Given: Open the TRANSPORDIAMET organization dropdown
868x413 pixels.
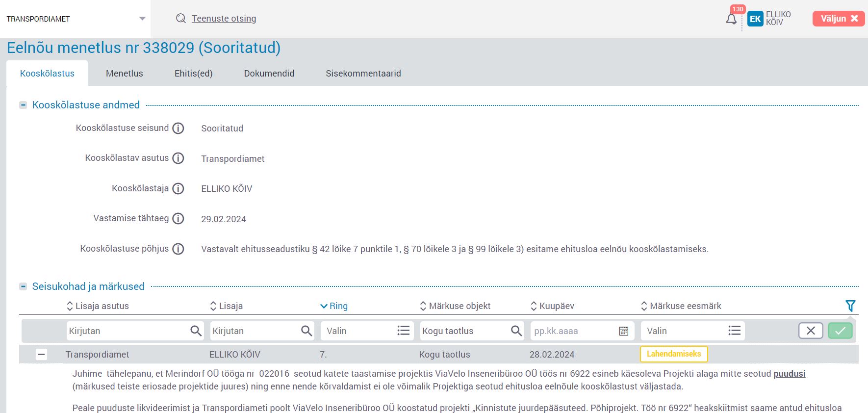Looking at the screenshot, I should pyautogui.click(x=76, y=19).
